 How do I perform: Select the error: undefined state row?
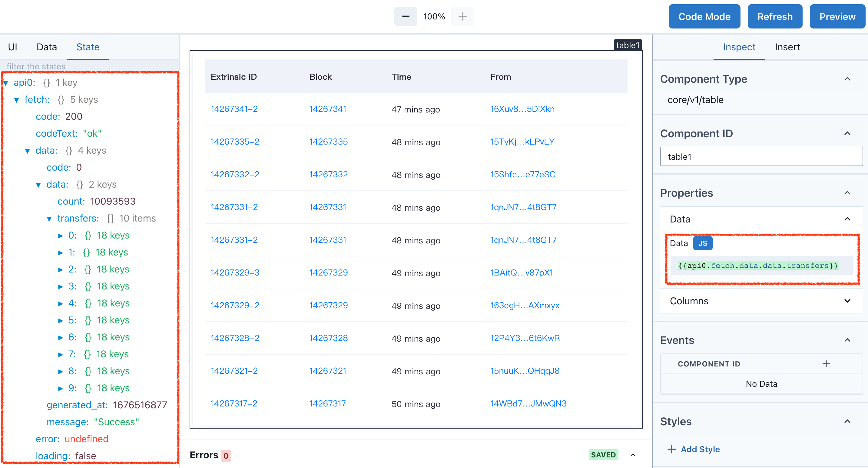72,439
